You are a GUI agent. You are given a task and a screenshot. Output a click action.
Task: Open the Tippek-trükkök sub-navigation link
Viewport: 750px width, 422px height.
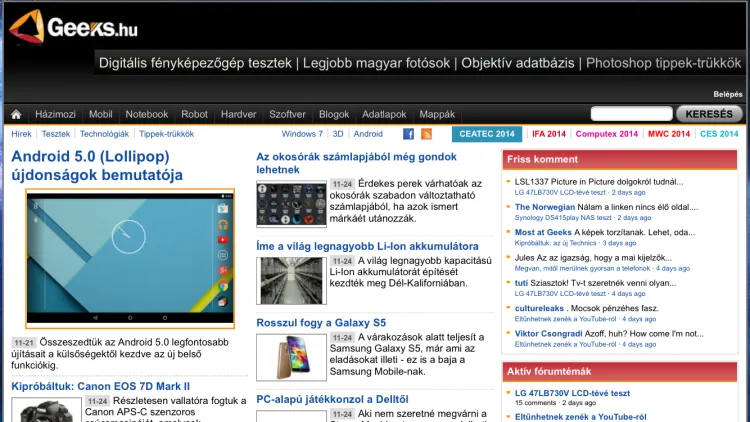[167, 134]
